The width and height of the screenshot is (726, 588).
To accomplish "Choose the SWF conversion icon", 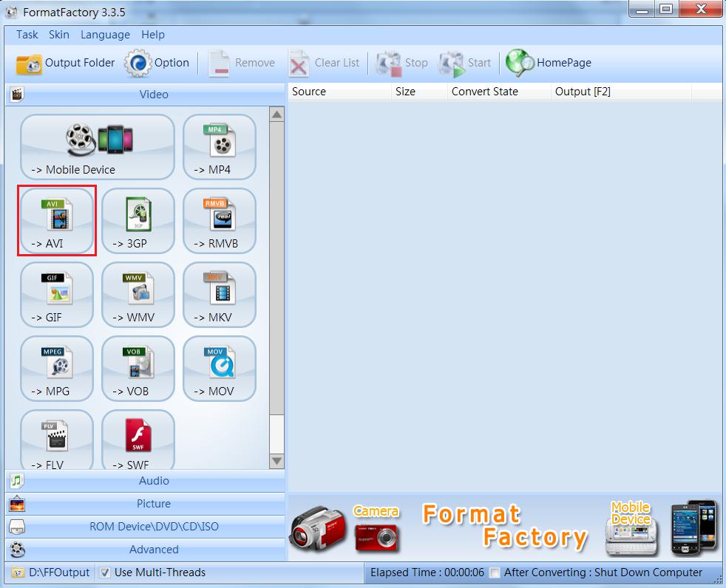I will 138,440.
